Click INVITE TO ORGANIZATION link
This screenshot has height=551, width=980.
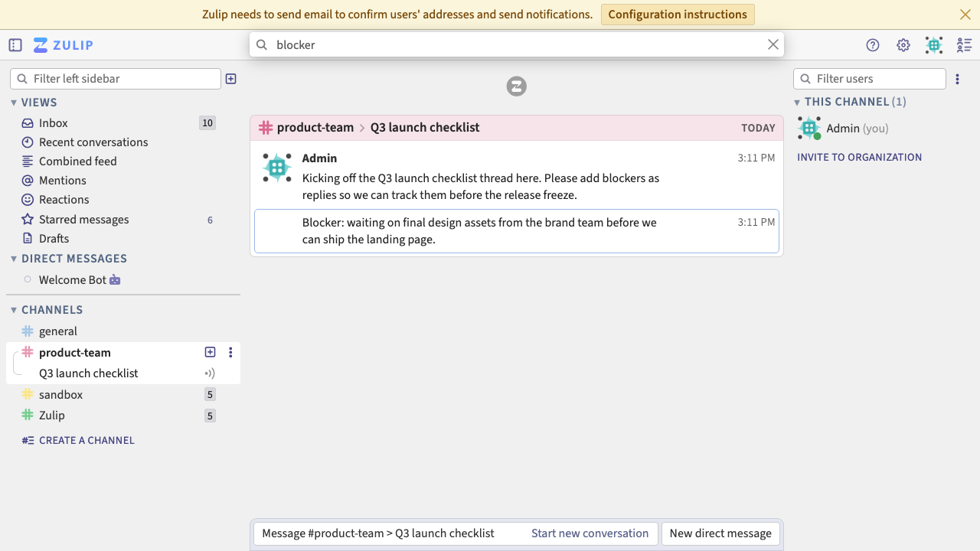point(859,157)
